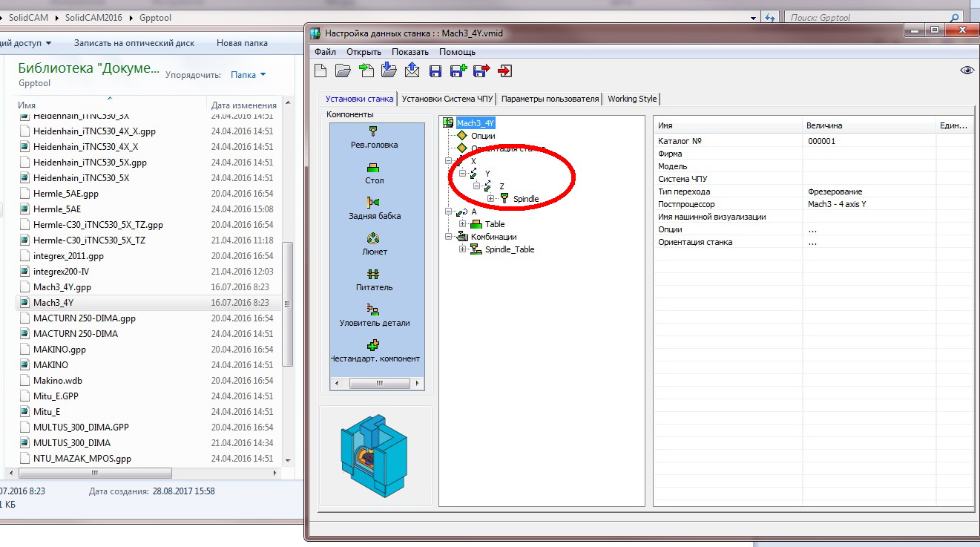Expand the Table node
980x547 pixels.
pyautogui.click(x=462, y=224)
